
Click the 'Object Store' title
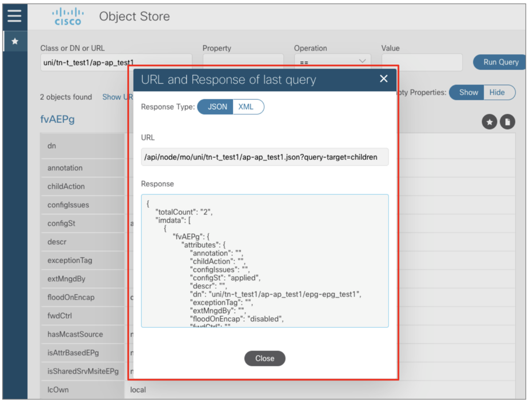click(134, 16)
